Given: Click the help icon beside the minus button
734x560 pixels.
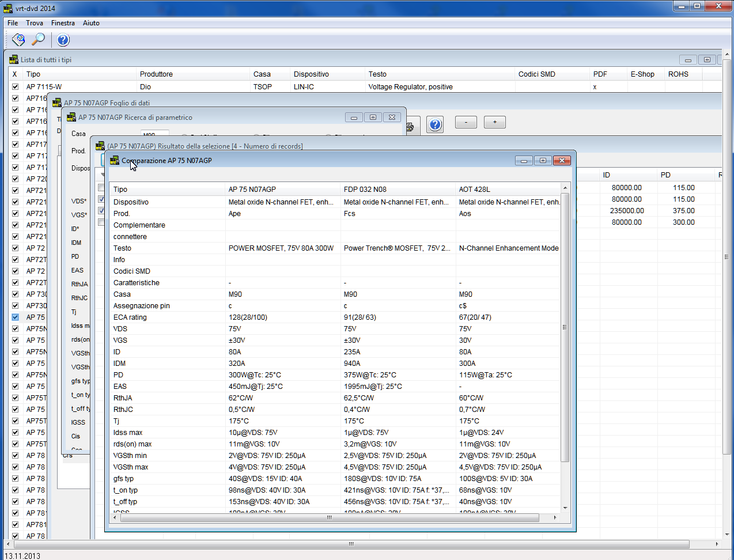Looking at the screenshot, I should 436,124.
